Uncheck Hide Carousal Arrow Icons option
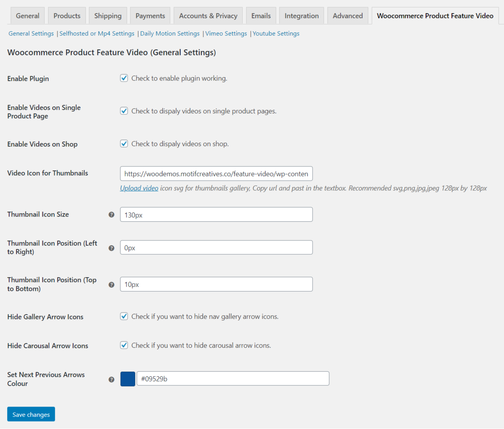The image size is (504, 429). (x=124, y=345)
